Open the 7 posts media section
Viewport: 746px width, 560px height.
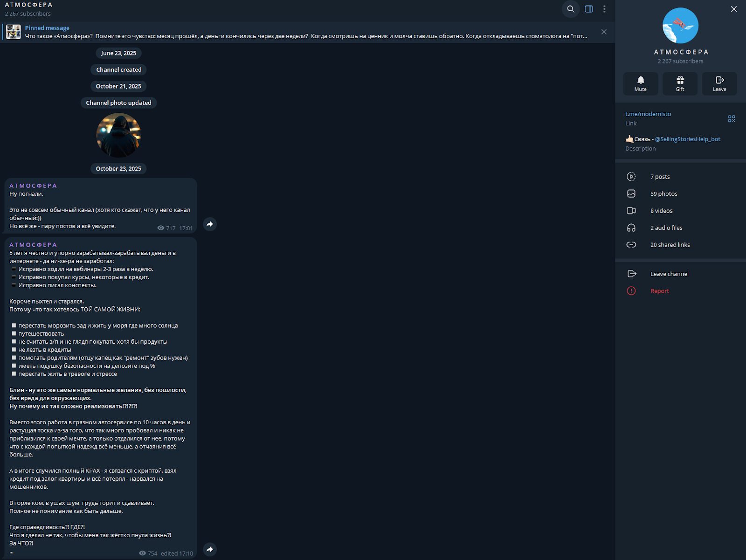680,177
